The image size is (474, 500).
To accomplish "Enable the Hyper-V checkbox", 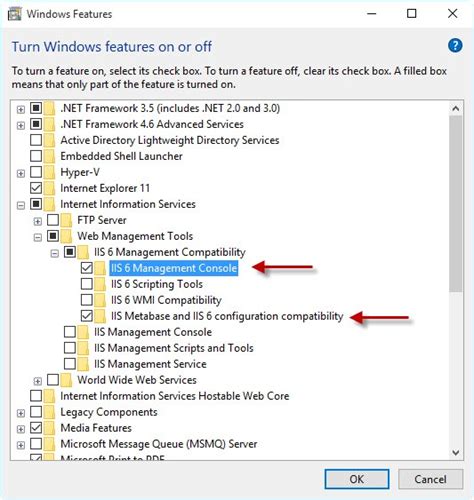I will pos(36,172).
